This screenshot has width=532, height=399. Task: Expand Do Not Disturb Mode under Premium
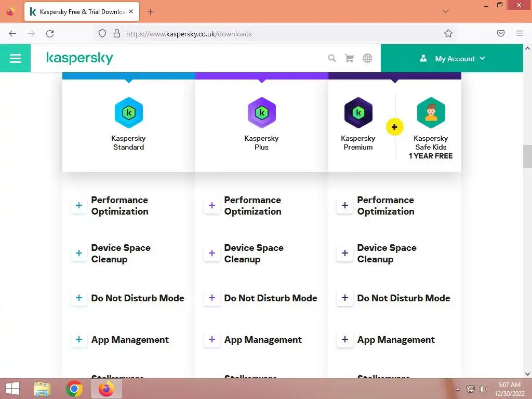click(x=345, y=298)
